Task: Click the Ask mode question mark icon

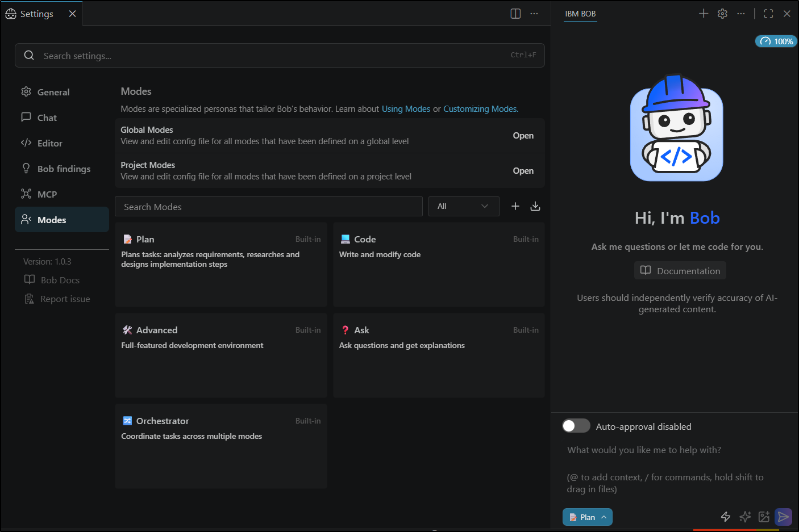Action: pos(346,330)
